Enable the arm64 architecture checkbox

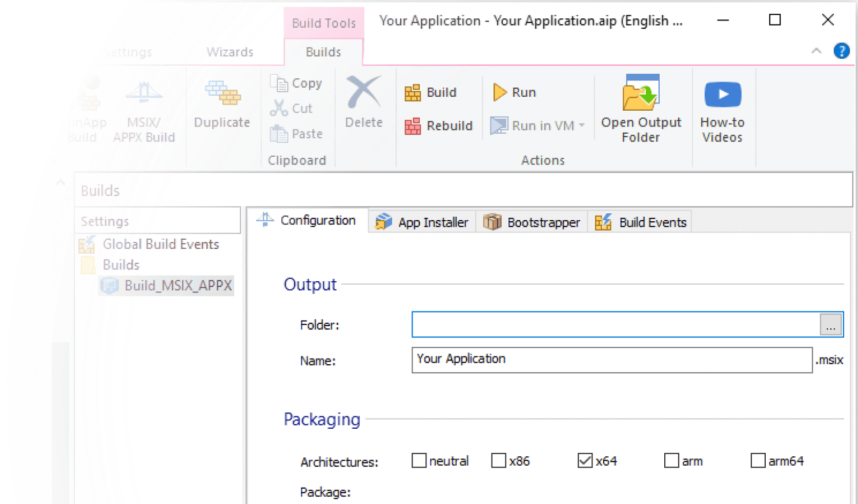pos(758,460)
